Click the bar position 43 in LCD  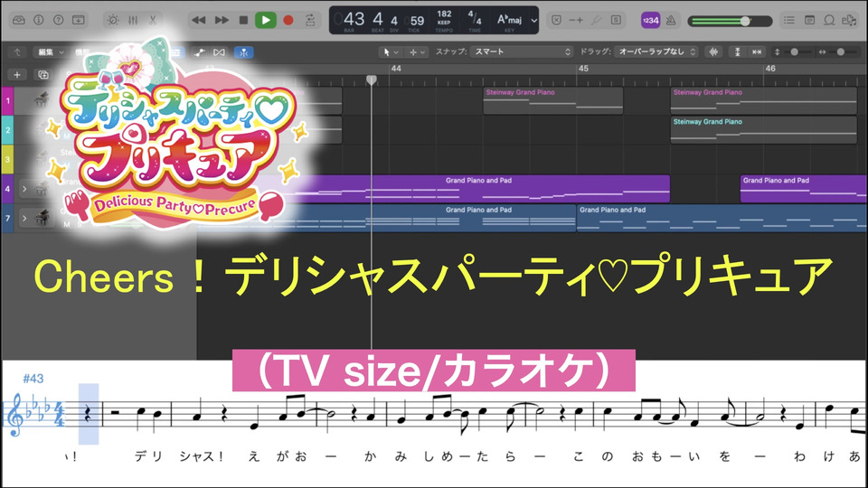tap(354, 19)
